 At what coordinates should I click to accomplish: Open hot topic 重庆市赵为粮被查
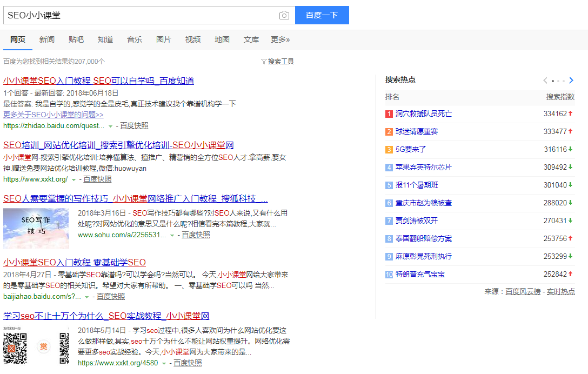pos(424,203)
